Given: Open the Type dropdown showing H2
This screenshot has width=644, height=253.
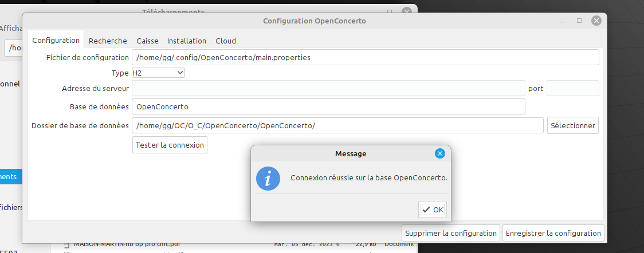Looking at the screenshot, I should pyautogui.click(x=158, y=73).
